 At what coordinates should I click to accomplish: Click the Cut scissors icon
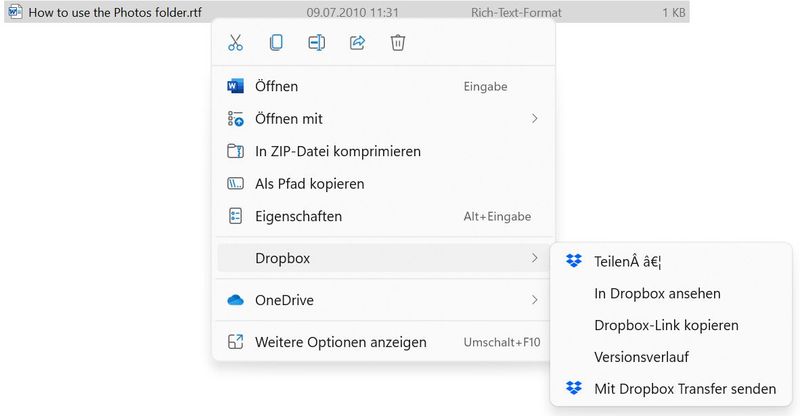(236, 43)
